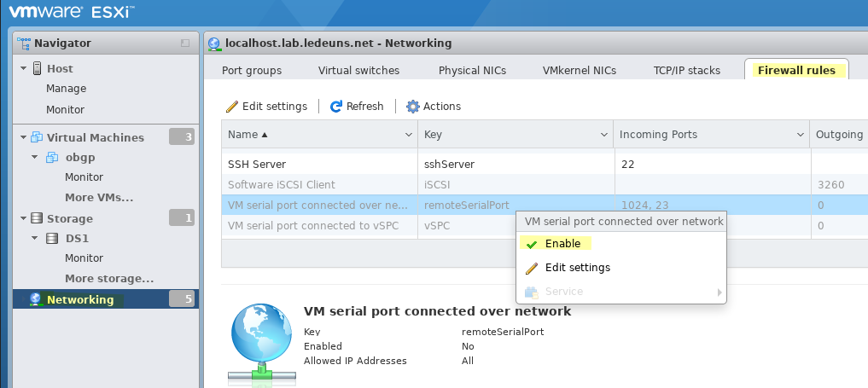Screen dimensions: 868x388
Task: Click the obgp virtual machine icon
Action: (52, 157)
